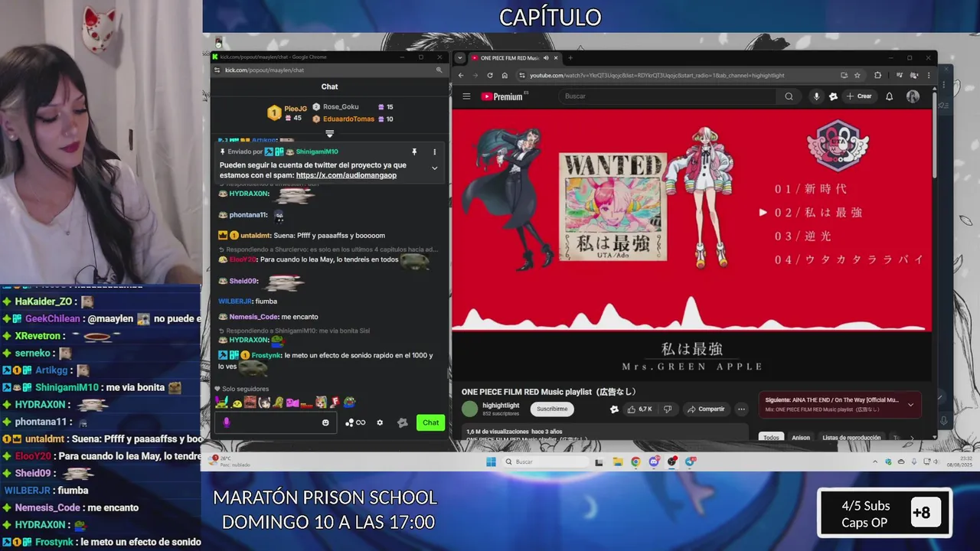
Task: Select the Anison filter chip
Action: click(x=801, y=438)
